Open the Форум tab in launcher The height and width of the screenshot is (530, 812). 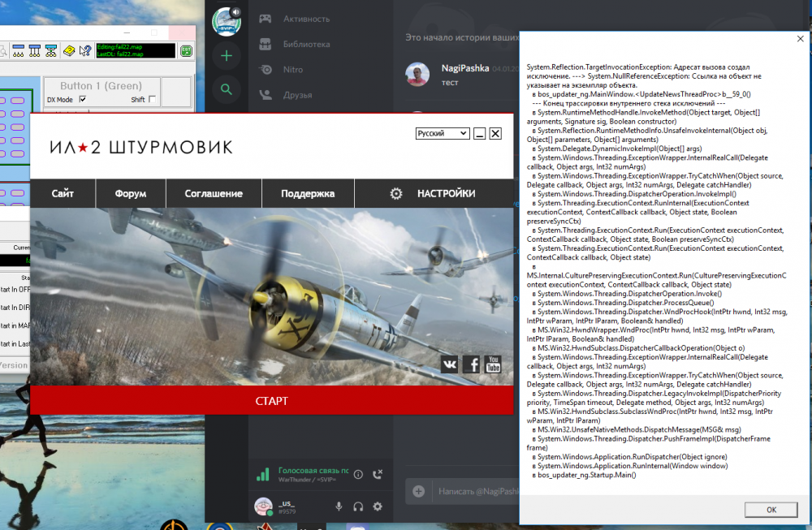coord(131,193)
